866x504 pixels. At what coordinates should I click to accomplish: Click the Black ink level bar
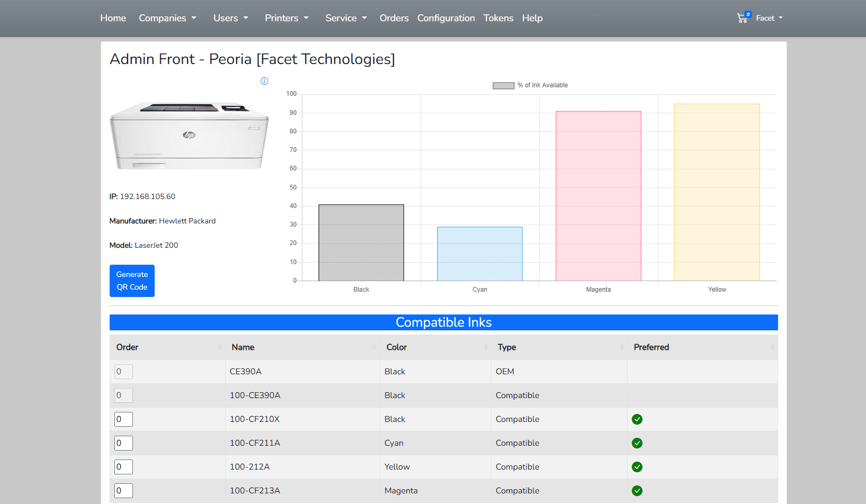coord(361,242)
